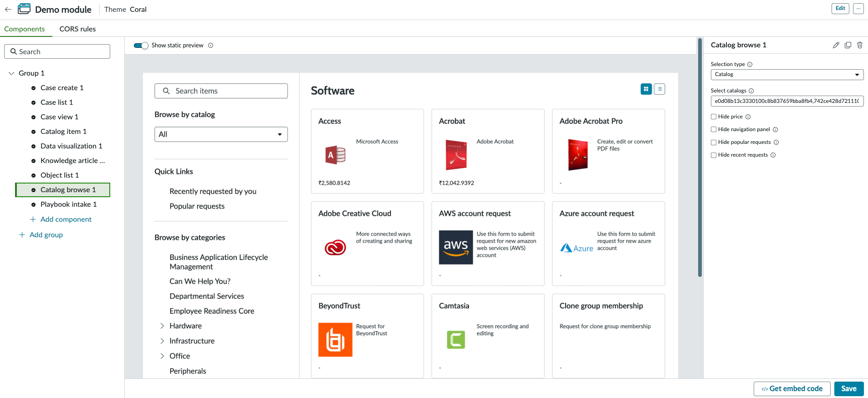Image resolution: width=868 pixels, height=398 pixels.
Task: Click the info icon next to Hide popular requests
Action: (x=776, y=143)
